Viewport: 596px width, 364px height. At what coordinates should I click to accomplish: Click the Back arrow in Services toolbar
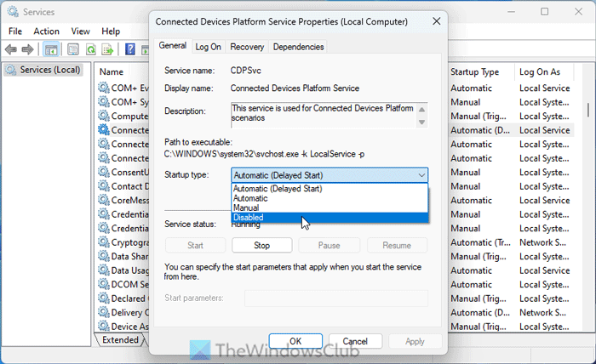pyautogui.click(x=10, y=49)
